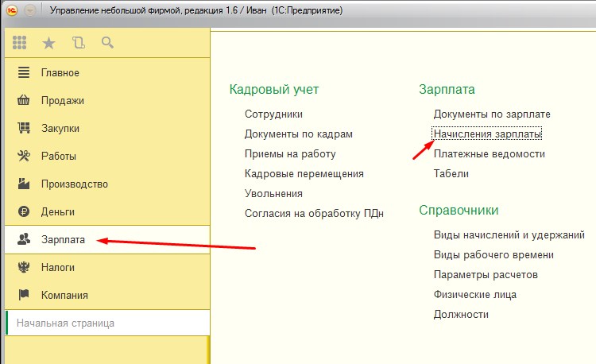Image resolution: width=596 pixels, height=364 pixels.
Task: Click the Продажи basket icon
Action: [24, 100]
